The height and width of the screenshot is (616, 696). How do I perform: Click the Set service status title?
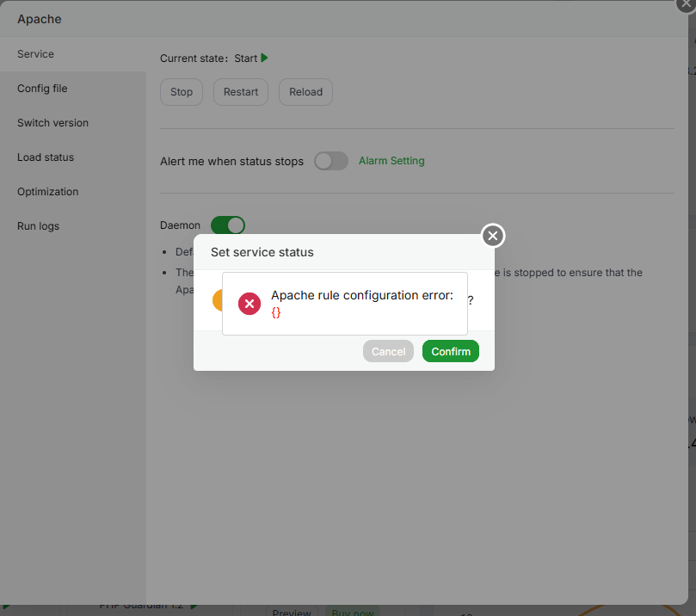(x=262, y=252)
